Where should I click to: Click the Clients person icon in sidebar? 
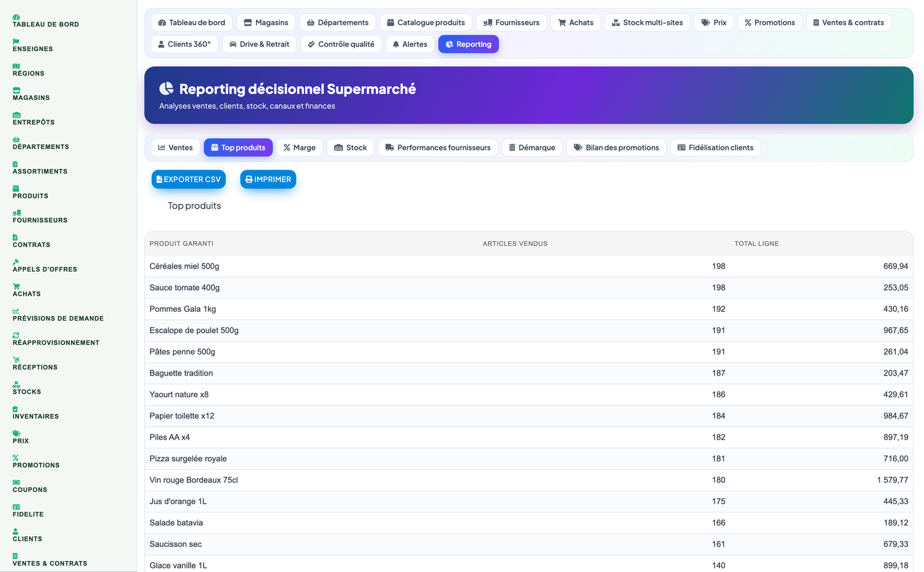coord(15,532)
